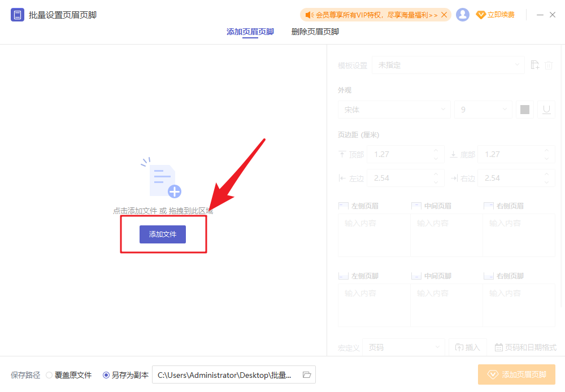Open the user account avatar icon
The height and width of the screenshot is (392, 565).
(463, 14)
